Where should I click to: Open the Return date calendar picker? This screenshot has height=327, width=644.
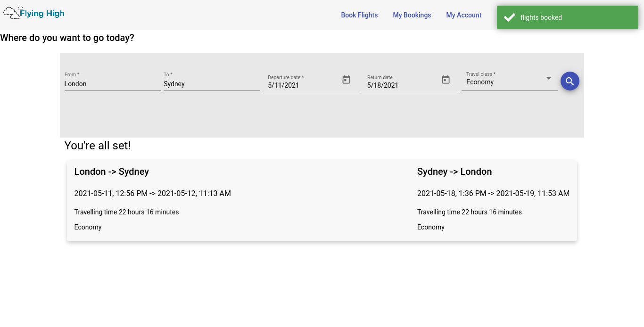(x=446, y=80)
